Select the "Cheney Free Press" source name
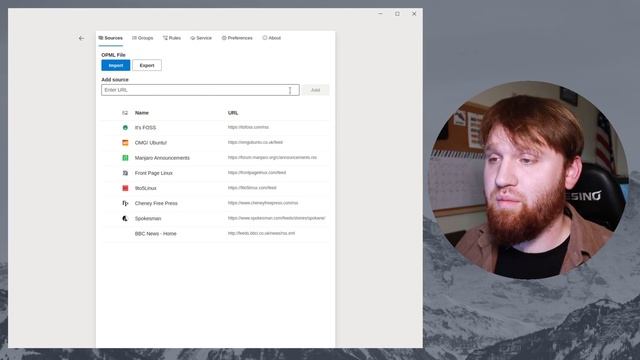 (x=156, y=203)
